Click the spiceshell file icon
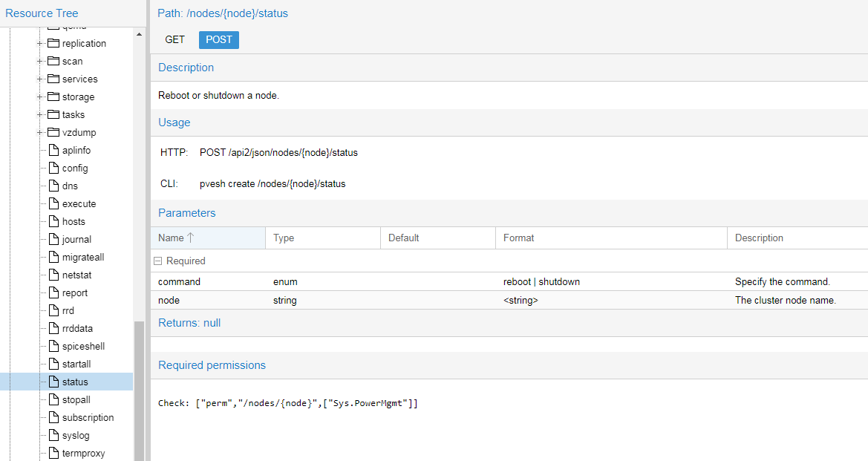The height and width of the screenshot is (461, 868). [x=53, y=346]
